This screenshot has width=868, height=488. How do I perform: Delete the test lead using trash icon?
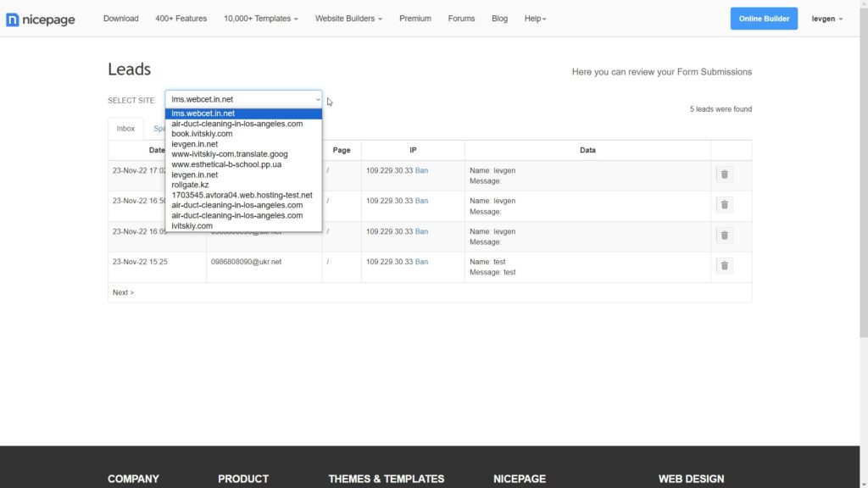[724, 266]
